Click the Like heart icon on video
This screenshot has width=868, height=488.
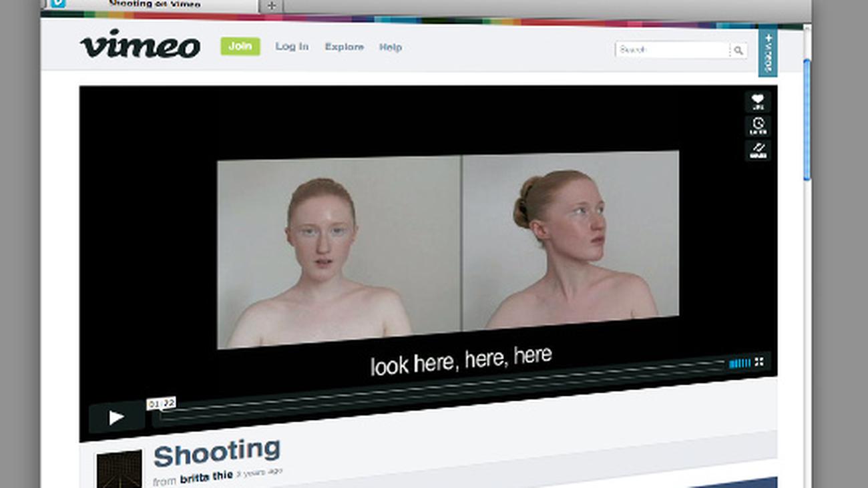click(x=757, y=101)
